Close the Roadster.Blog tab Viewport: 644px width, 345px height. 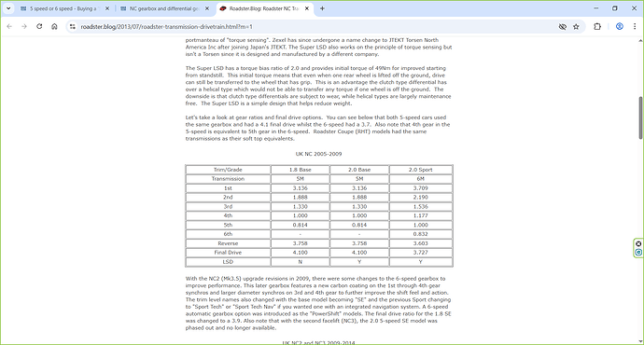(307, 8)
